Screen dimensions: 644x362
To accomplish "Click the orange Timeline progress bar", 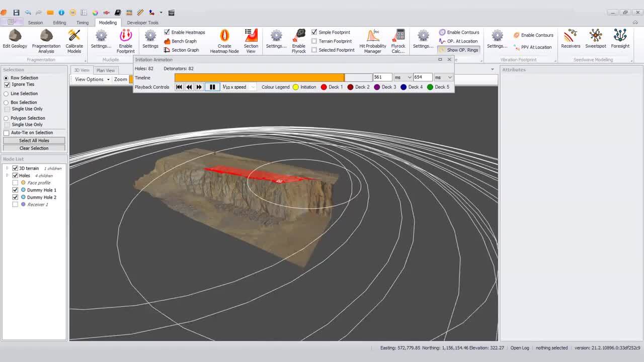I will click(x=260, y=77).
